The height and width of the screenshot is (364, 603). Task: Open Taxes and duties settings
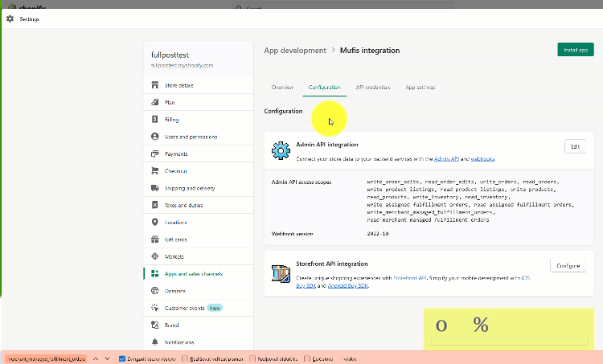(199, 205)
